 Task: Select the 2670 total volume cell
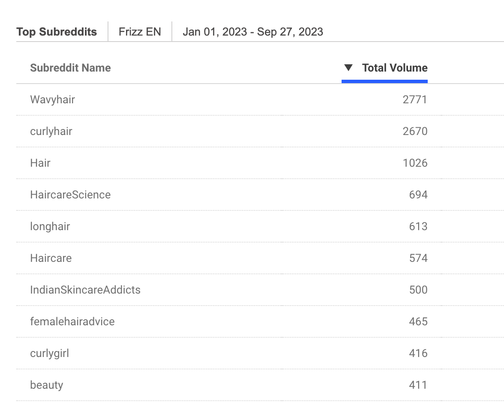[415, 131]
